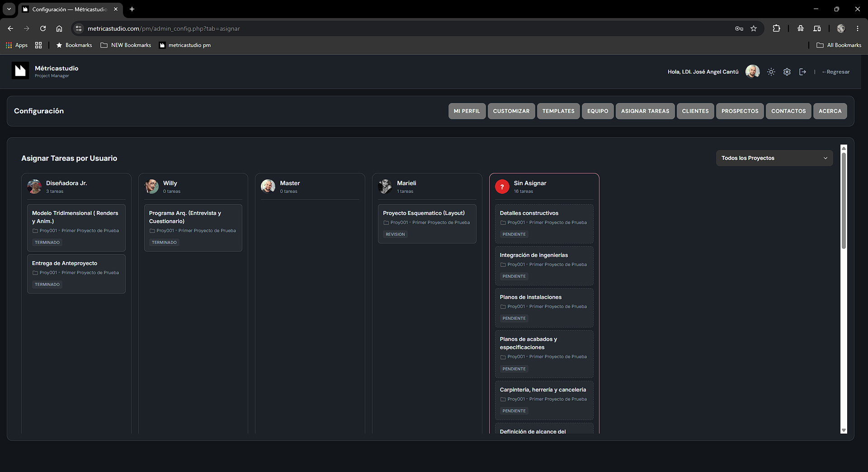The height and width of the screenshot is (472, 868).
Task: Click the Métricastudio logo icon
Action: [x=20, y=70]
